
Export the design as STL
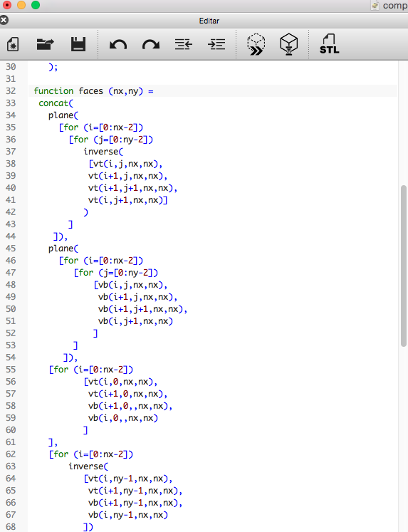coord(329,44)
